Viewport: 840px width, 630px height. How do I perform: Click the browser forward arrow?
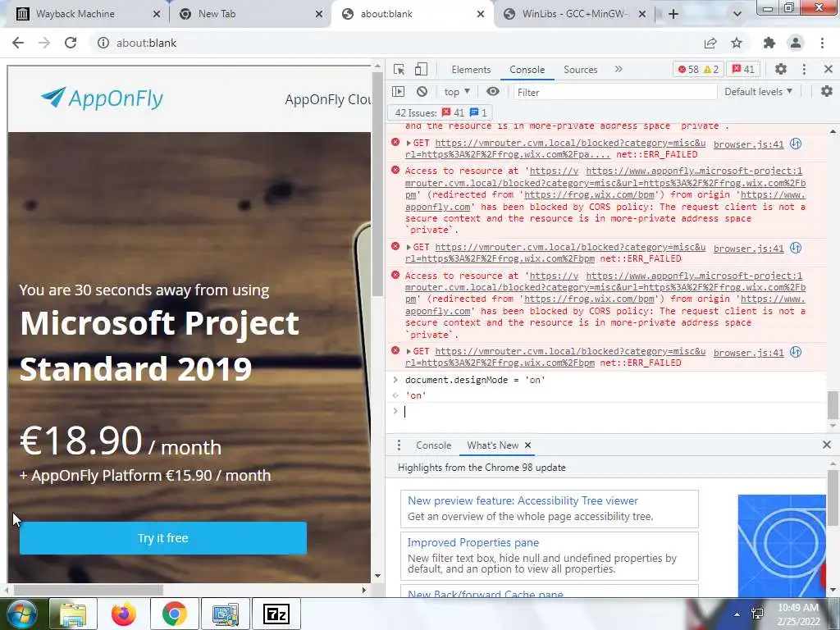click(x=44, y=43)
